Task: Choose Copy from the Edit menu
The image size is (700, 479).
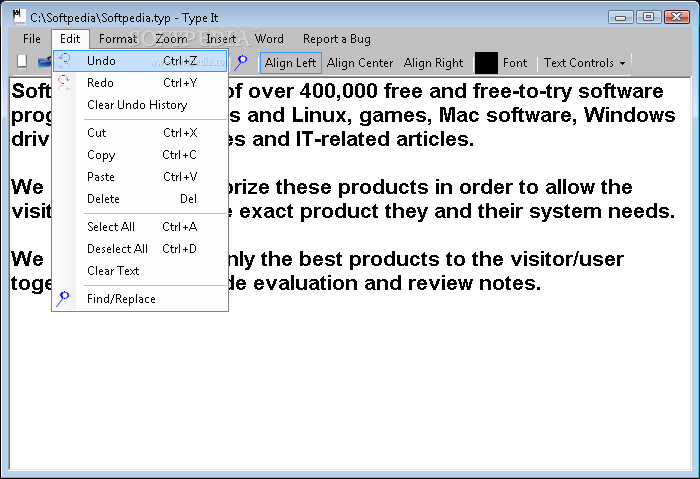Action: point(140,154)
